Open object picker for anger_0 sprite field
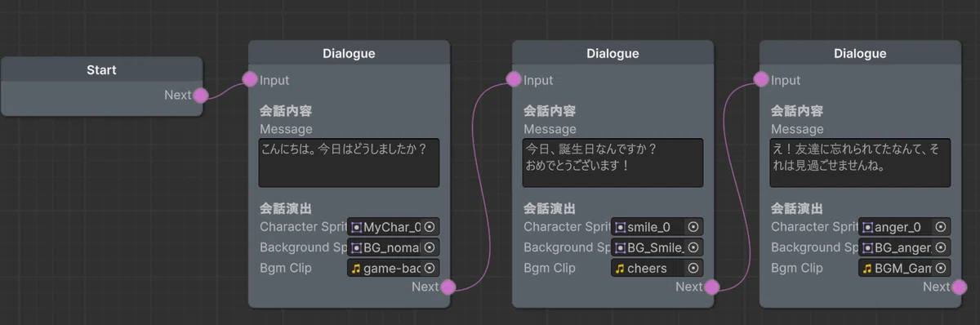The height and width of the screenshot is (325, 980). coord(941,227)
